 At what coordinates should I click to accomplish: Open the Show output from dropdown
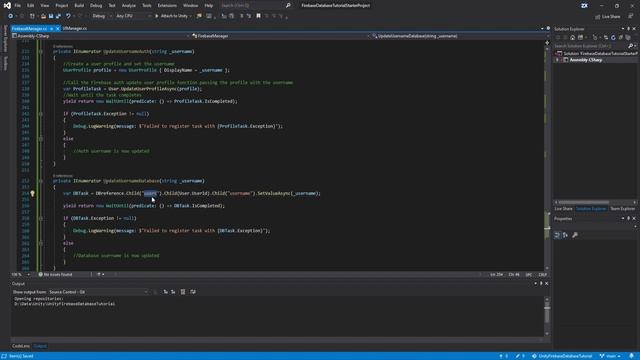coord(98,292)
